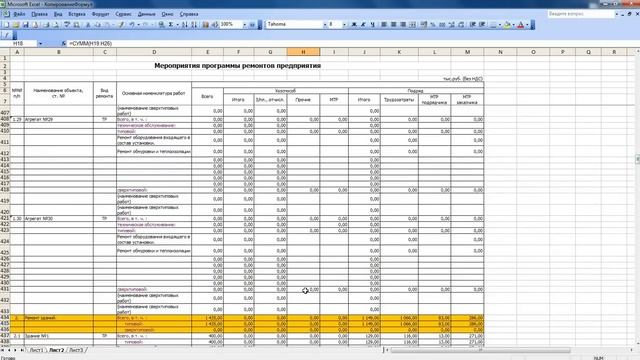
Task: Click the horizontal scrollbar at the bottom
Action: click(x=480, y=350)
